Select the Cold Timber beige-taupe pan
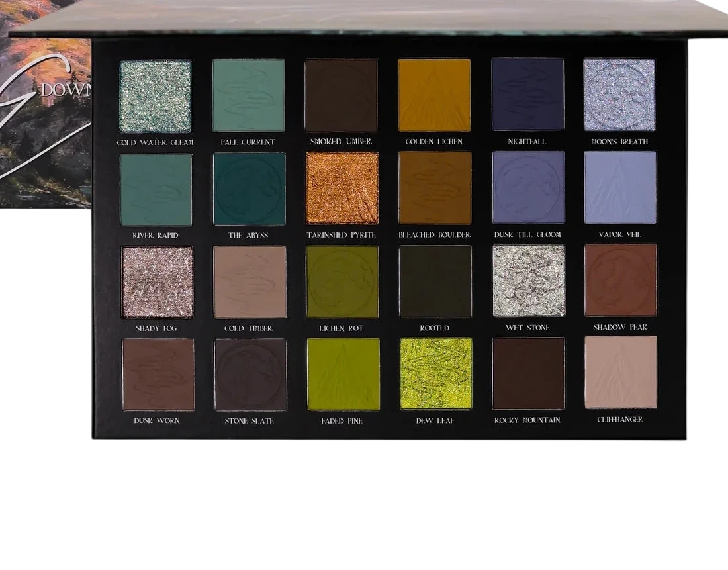Image resolution: width=728 pixels, height=570 pixels. (250, 282)
